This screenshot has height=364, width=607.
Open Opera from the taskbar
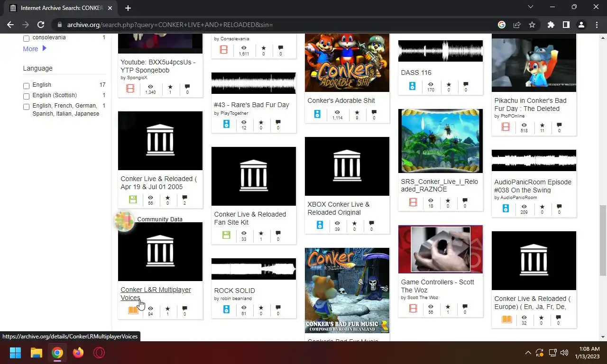pyautogui.click(x=99, y=353)
